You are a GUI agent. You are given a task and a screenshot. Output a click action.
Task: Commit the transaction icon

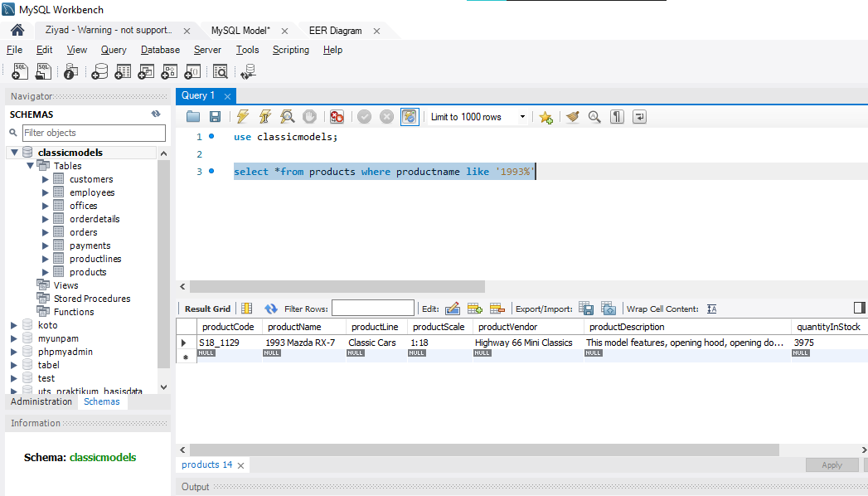pos(364,117)
